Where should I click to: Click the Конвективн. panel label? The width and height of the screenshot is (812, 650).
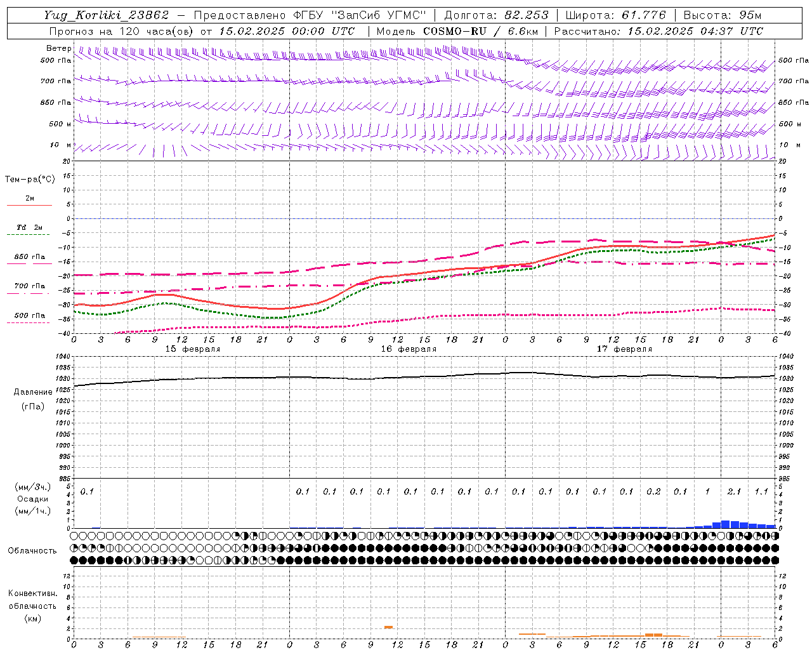coord(32,594)
